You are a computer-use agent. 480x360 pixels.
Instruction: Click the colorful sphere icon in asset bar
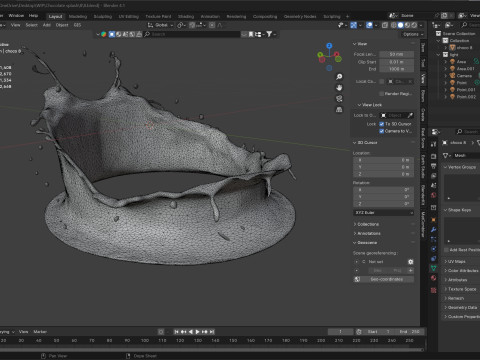click(104, 34)
